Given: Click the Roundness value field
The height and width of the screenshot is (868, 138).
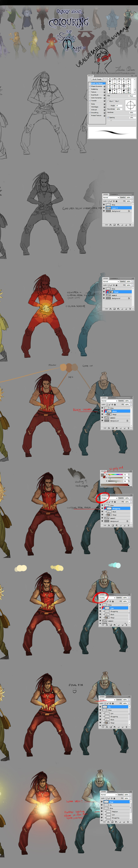Looking at the screenshot, I should [x=119, y=109].
